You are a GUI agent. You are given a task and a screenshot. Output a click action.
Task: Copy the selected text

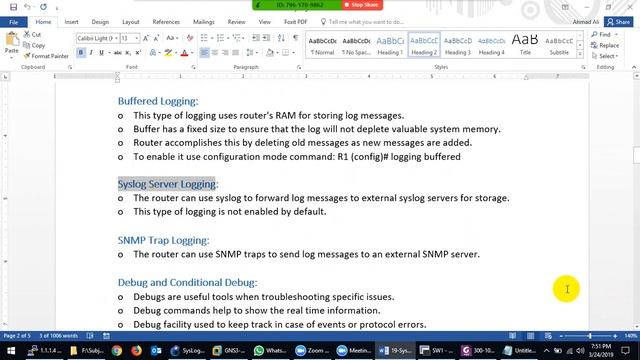pos(34,45)
